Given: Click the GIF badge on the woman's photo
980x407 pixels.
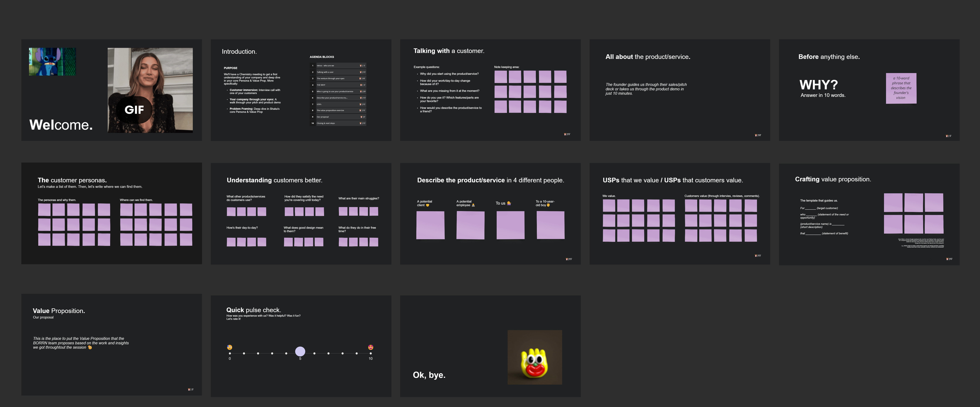Looking at the screenshot, I should (x=134, y=110).
